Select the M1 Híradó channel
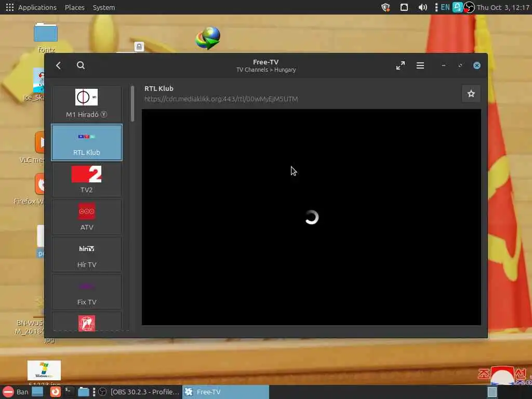The image size is (532, 399). pos(87,104)
